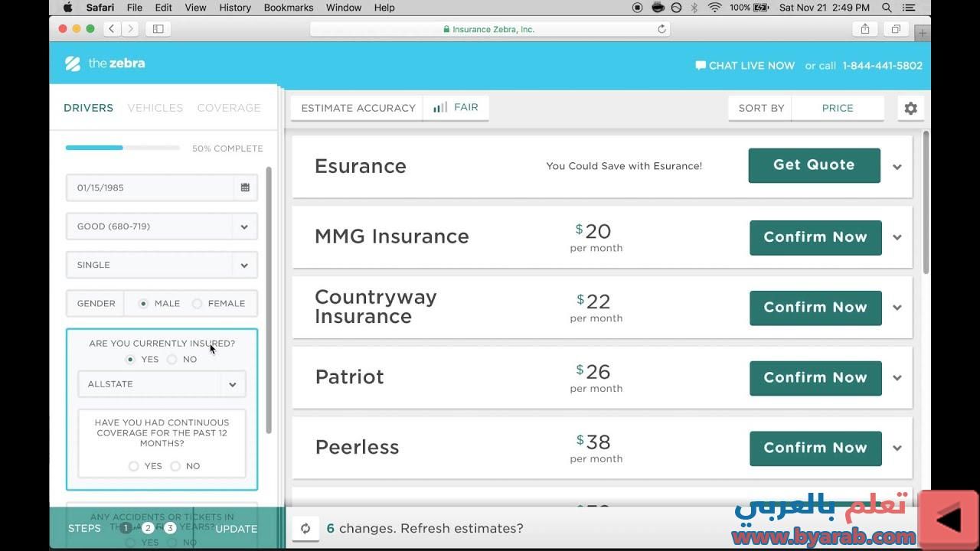Confirm Now for Peerless
Image resolution: width=980 pixels, height=551 pixels.
pos(815,448)
